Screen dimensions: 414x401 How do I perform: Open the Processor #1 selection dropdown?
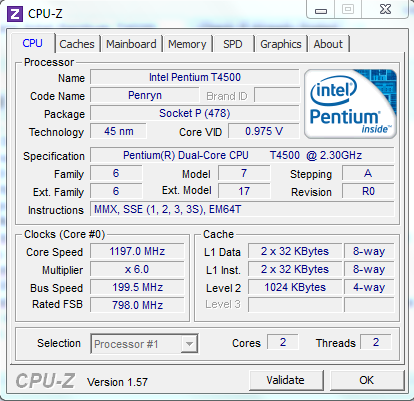(x=144, y=344)
